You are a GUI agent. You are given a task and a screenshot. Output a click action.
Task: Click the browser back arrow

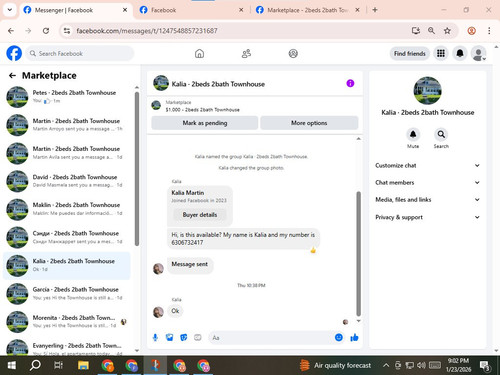tap(11, 31)
